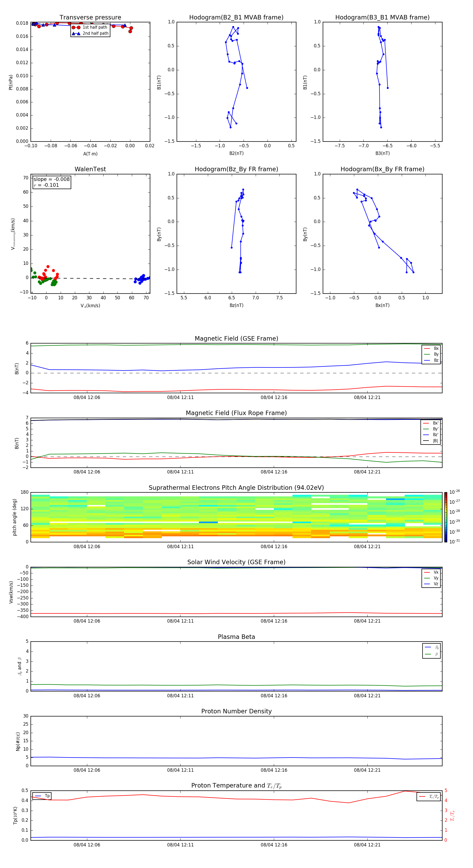
Task: Click the "By'" entry in Flux Rope legend
Action: (x=431, y=429)
